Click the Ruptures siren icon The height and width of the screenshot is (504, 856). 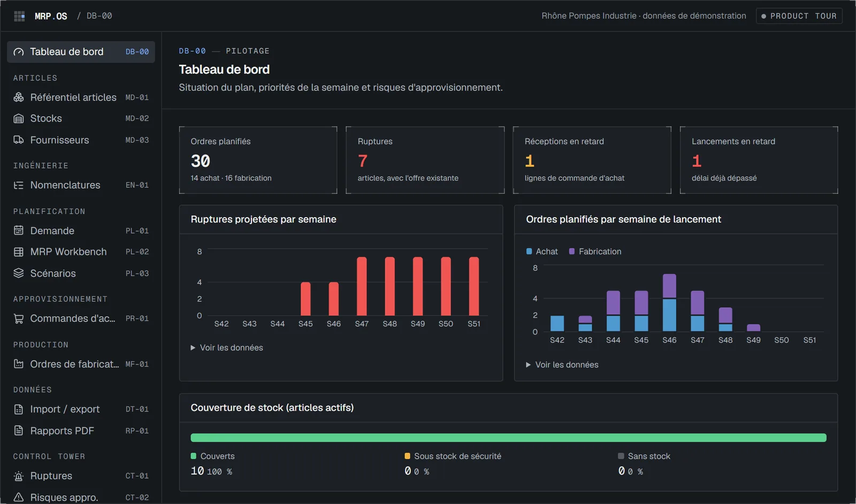click(x=19, y=476)
